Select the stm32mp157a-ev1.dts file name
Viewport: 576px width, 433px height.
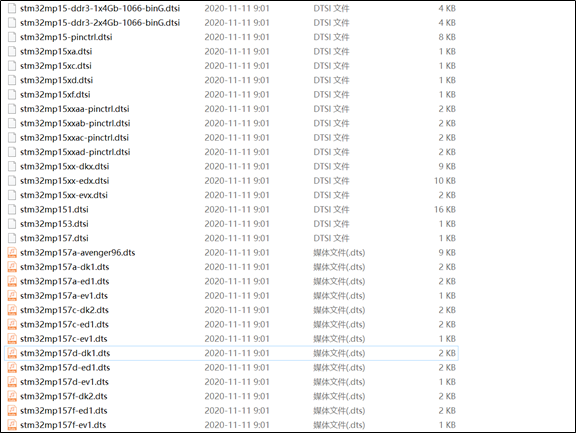64,296
